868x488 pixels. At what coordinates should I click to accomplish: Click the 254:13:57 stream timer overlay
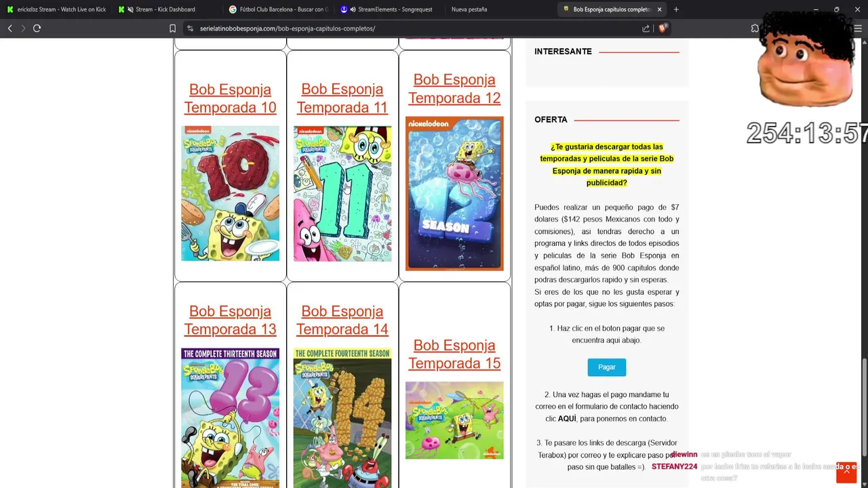coord(807,134)
